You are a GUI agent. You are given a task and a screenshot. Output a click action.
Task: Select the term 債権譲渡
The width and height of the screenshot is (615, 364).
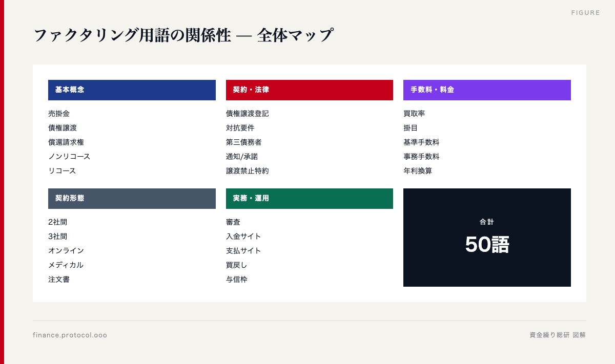tap(63, 128)
